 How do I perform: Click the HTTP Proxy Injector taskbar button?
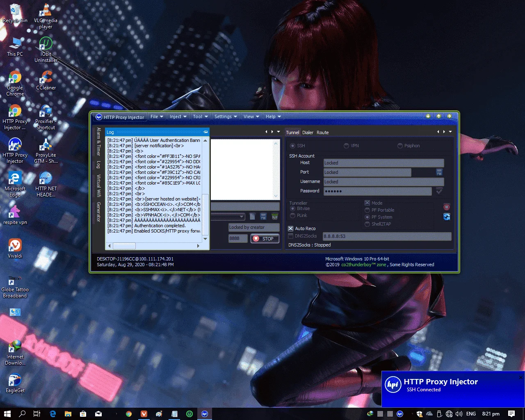[205, 414]
